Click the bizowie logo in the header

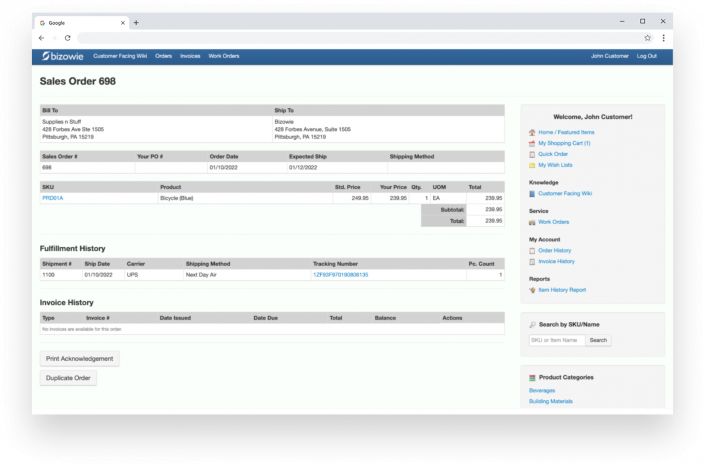click(62, 56)
